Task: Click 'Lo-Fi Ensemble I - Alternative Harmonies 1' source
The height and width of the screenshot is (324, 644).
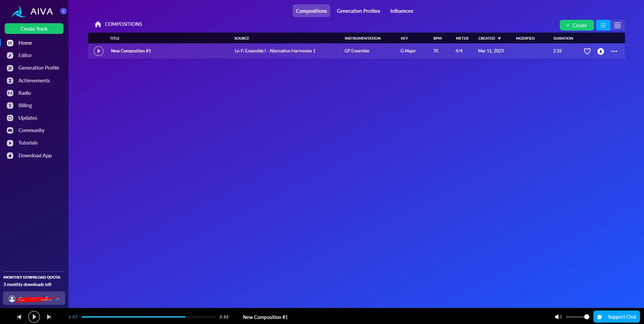Action: tap(275, 51)
